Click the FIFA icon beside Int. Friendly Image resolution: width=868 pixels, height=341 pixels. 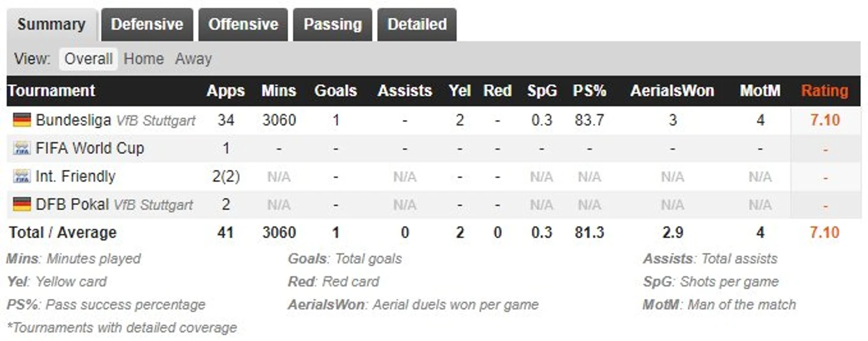click(x=22, y=176)
